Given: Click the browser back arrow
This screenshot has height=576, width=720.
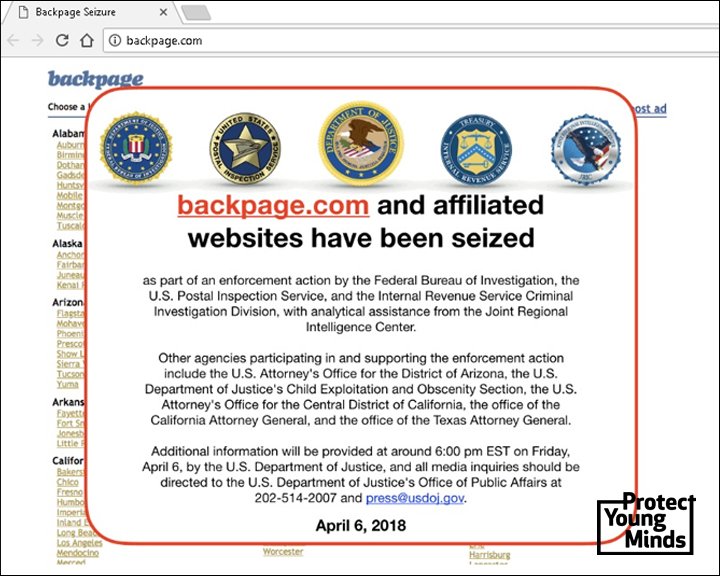Looking at the screenshot, I should pyautogui.click(x=13, y=40).
